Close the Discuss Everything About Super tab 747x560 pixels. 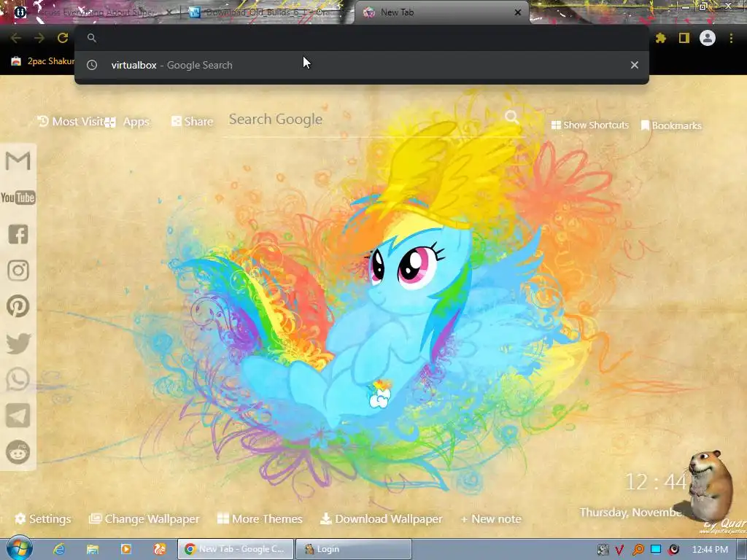pos(169,12)
